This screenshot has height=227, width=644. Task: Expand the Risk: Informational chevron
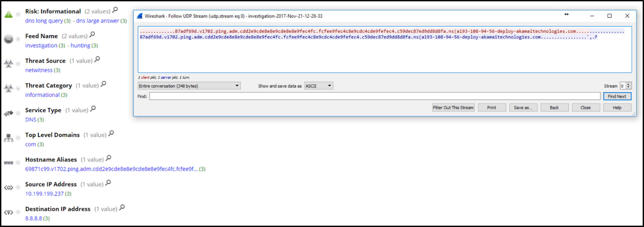(18, 14)
